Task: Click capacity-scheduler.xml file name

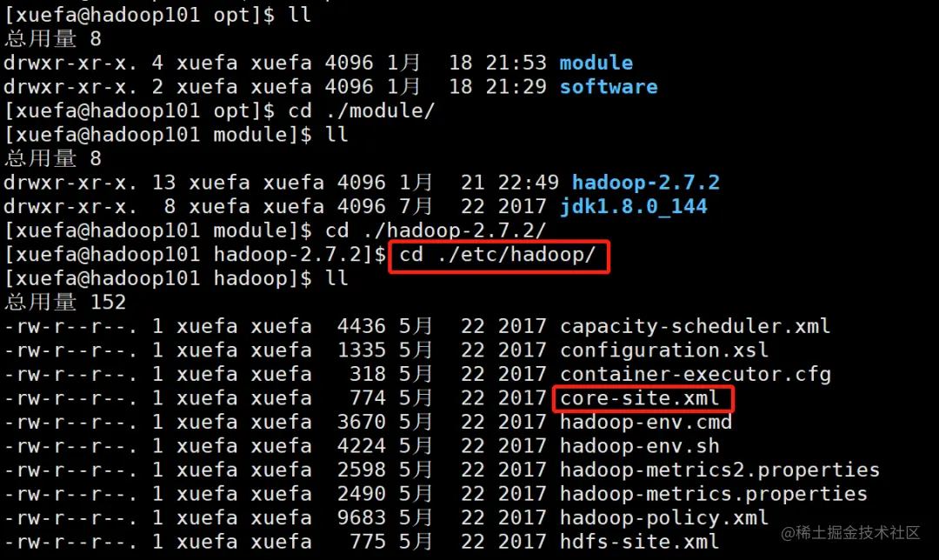Action: (x=696, y=326)
